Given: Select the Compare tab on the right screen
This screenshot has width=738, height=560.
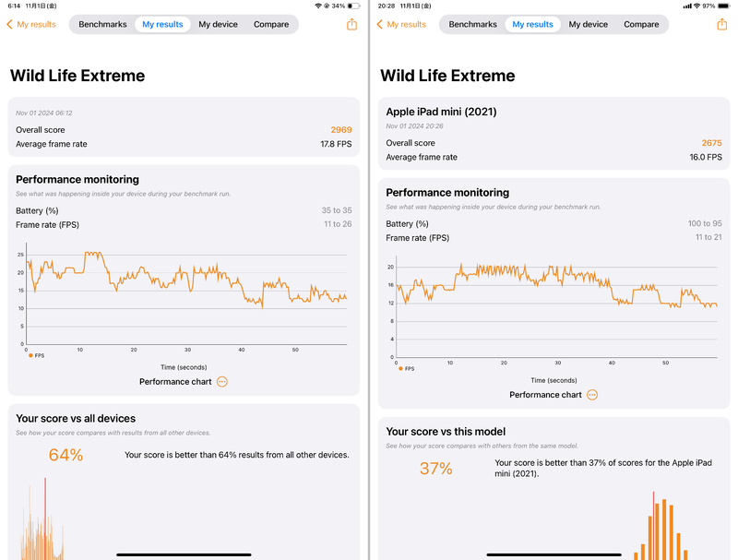Looking at the screenshot, I should (641, 25).
